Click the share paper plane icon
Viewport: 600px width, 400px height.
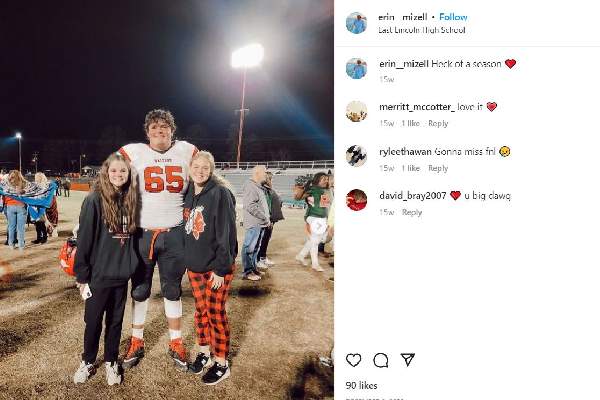pyautogui.click(x=408, y=360)
